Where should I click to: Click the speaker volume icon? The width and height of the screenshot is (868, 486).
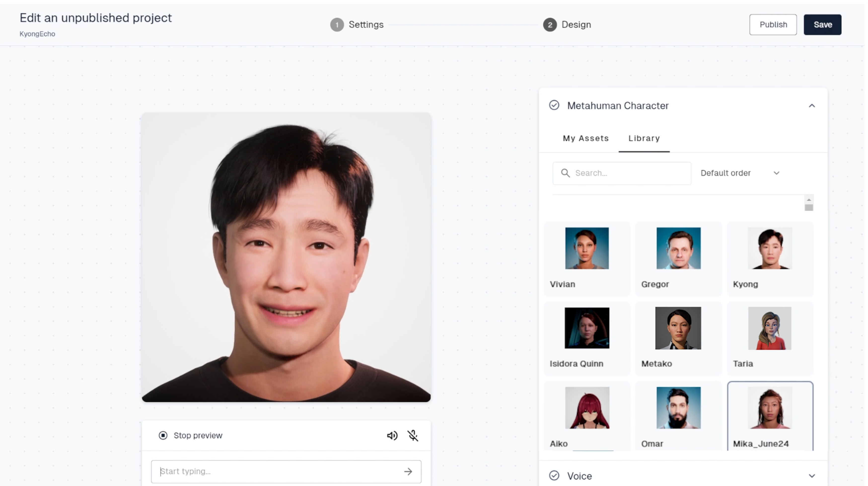pos(392,435)
